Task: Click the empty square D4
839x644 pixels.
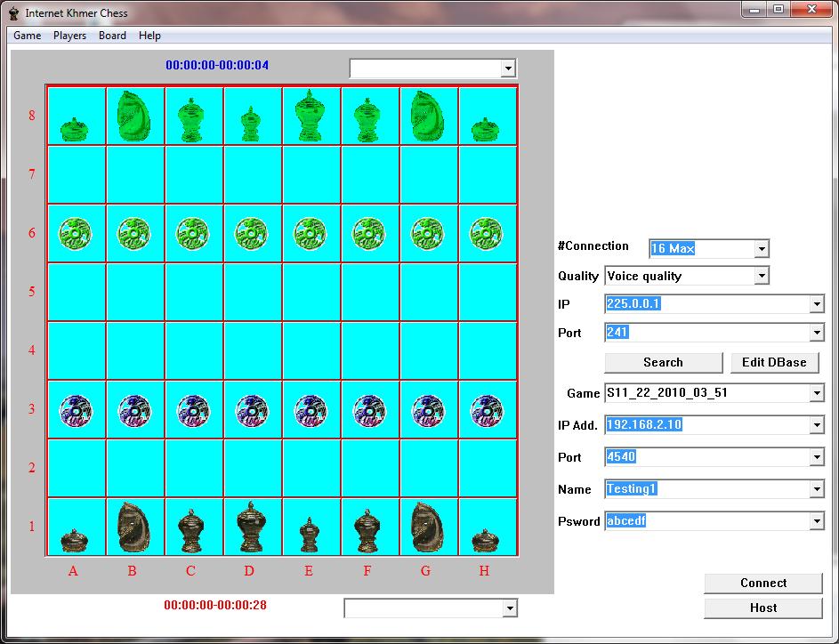Action: point(253,350)
